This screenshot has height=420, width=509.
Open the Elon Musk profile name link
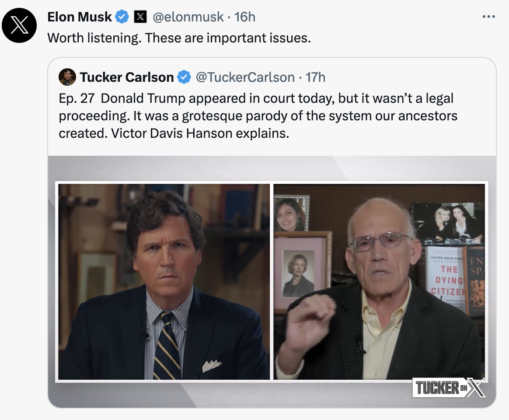(x=80, y=17)
